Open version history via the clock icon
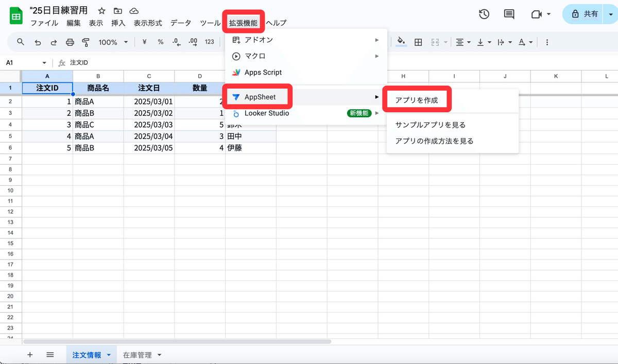Viewport: 618px width, 364px height. (484, 14)
